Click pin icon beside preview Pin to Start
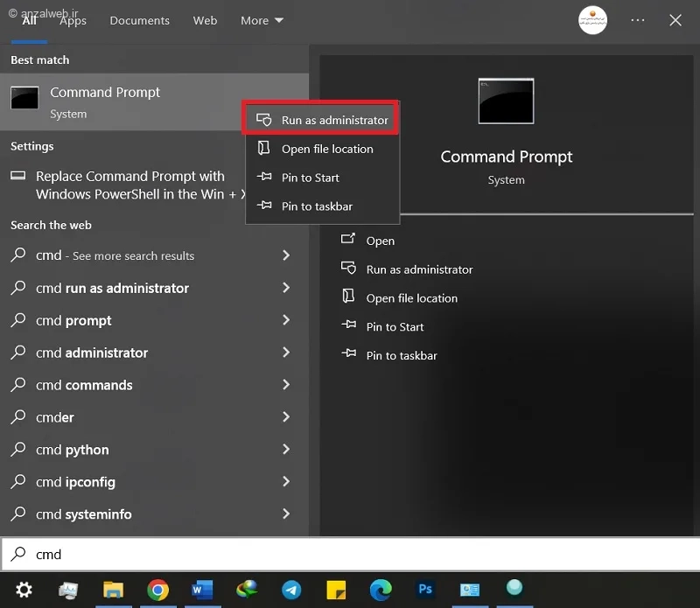Viewport: 700px width, 608px height. click(348, 325)
